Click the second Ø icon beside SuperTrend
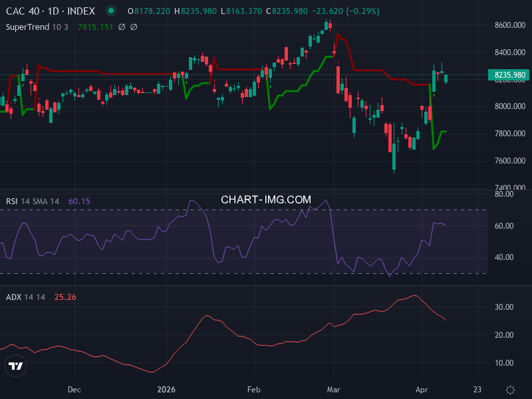This screenshot has width=532, height=399. [x=134, y=27]
